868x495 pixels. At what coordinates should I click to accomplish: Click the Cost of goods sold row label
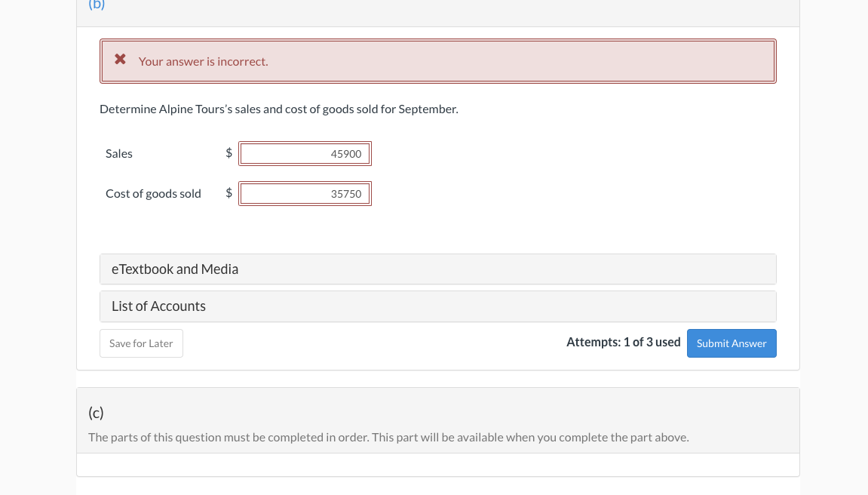[153, 193]
